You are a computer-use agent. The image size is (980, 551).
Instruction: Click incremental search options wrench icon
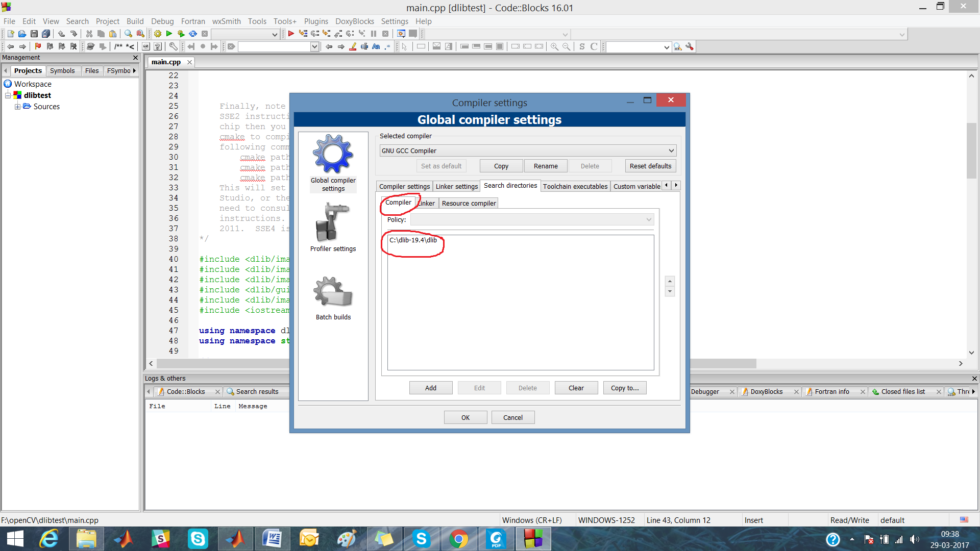pos(690,46)
